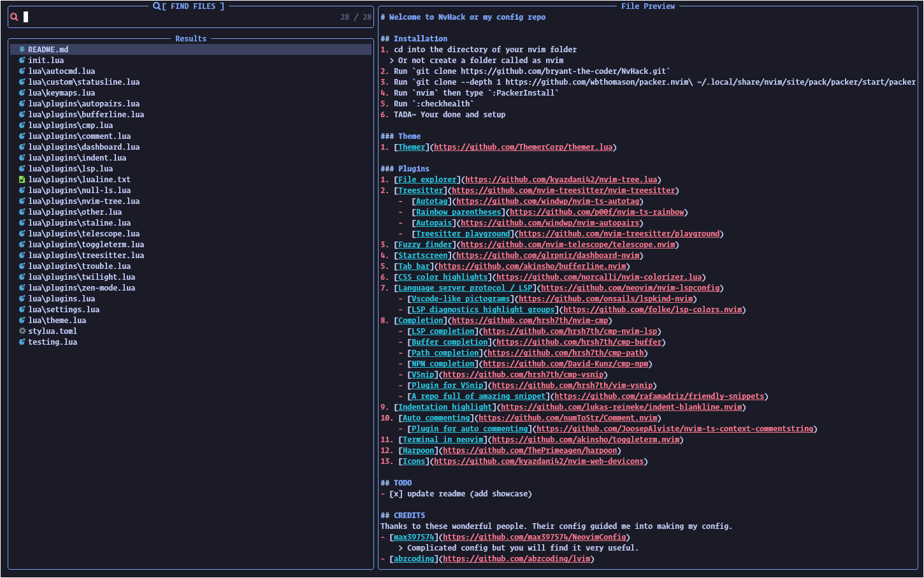Click the icon beside lua\plugins\autopairs.lua
This screenshot has height=578, width=924.
tap(22, 103)
